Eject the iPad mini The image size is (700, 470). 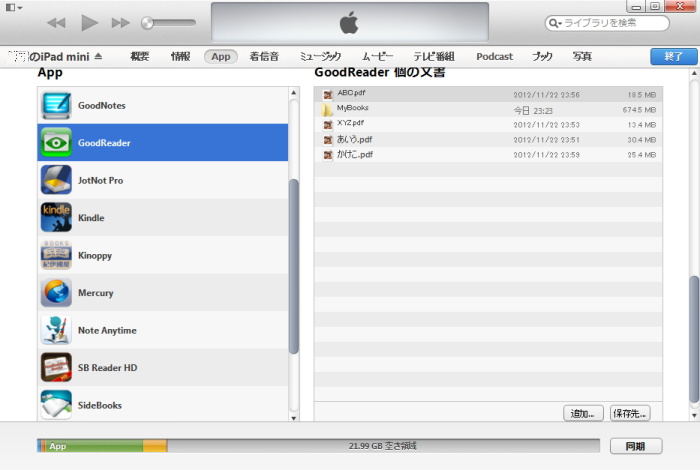coord(99,56)
